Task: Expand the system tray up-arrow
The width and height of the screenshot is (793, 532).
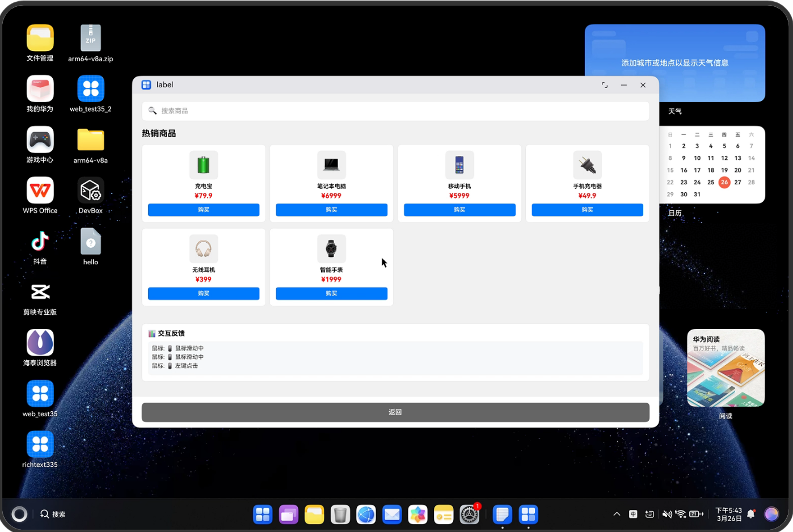Action: coord(617,514)
